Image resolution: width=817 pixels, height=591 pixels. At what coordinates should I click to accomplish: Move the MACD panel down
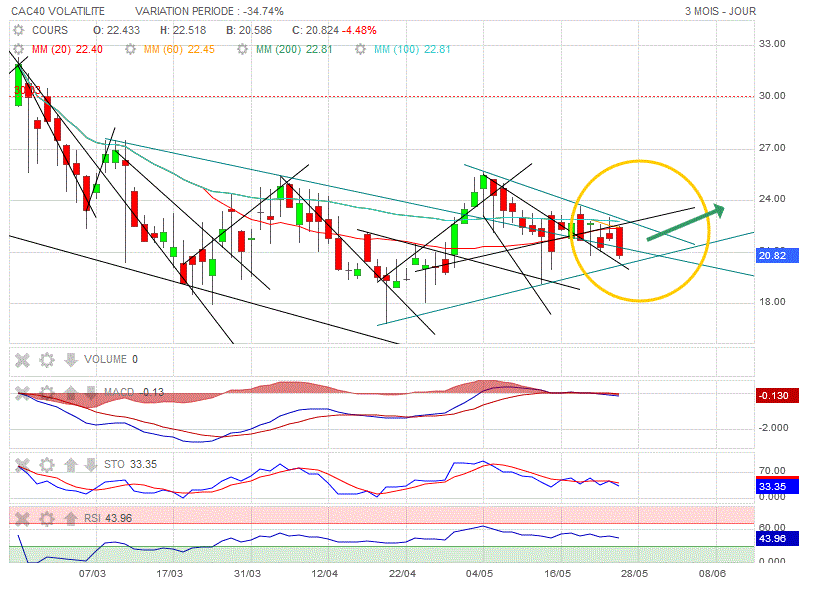[x=91, y=392]
